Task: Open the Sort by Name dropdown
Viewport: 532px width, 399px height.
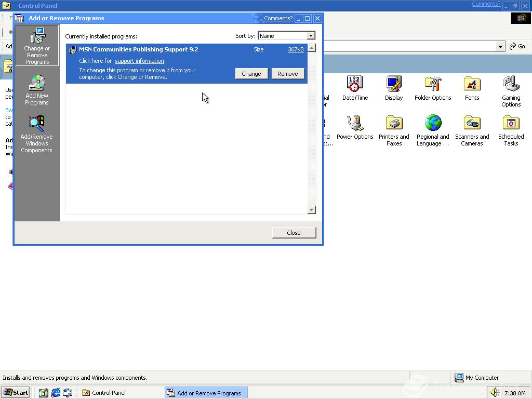Action: tap(311, 36)
